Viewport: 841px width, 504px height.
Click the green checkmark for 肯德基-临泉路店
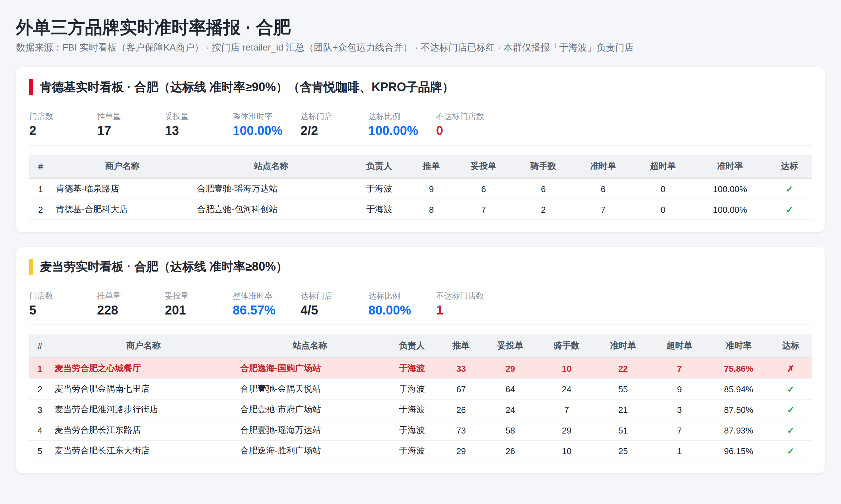click(789, 189)
